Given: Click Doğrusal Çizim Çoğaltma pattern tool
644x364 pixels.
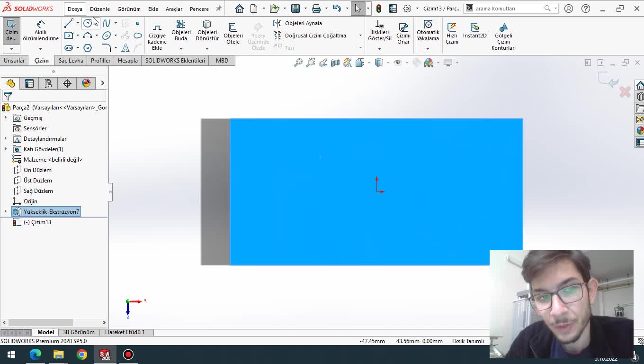Looking at the screenshot, I should click(310, 36).
